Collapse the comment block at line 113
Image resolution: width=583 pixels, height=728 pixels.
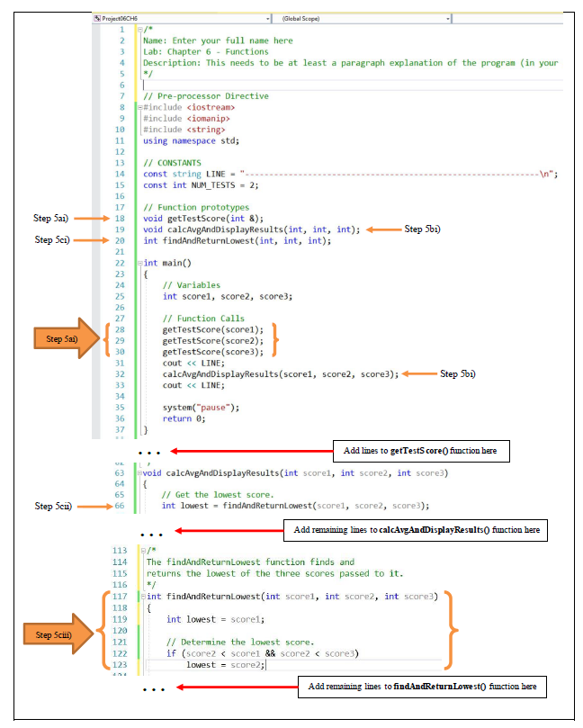tap(143, 551)
